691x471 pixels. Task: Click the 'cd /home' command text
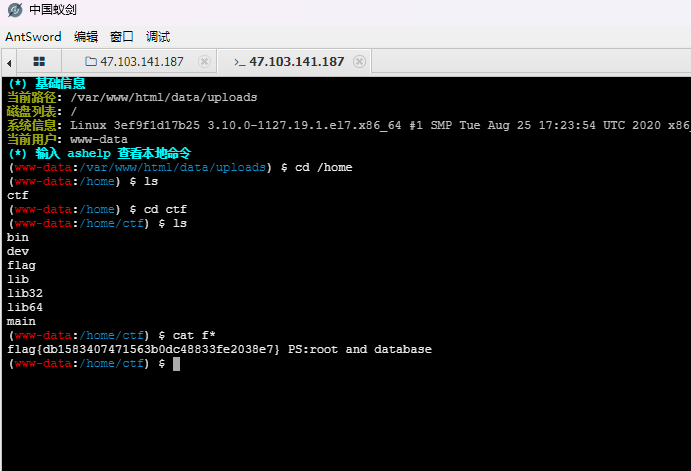point(323,167)
